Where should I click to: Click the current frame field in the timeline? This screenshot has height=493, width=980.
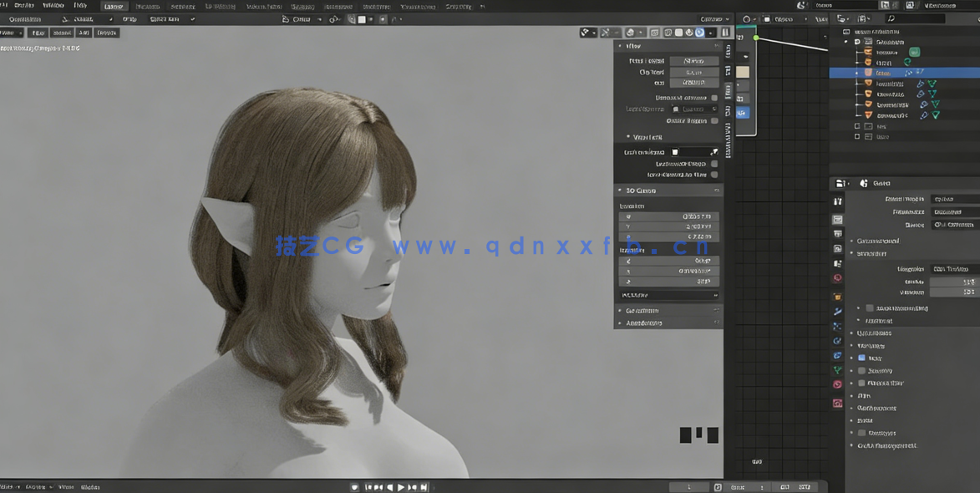[689, 486]
